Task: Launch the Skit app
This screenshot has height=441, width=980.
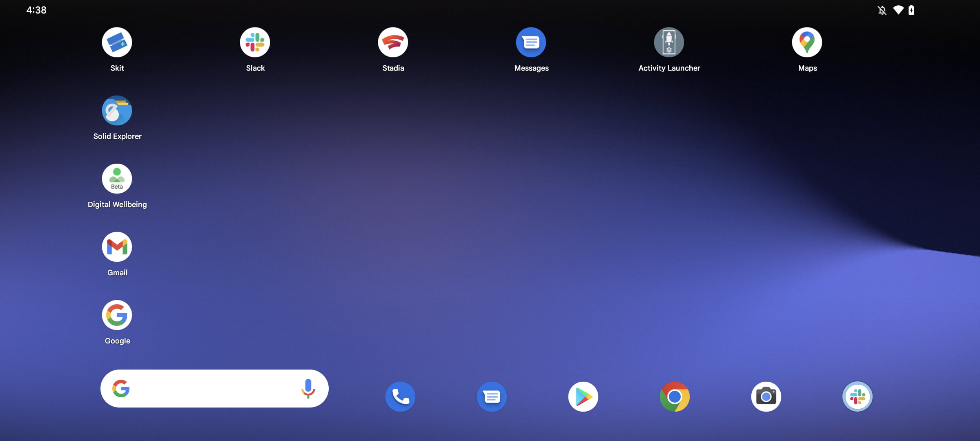Action: pos(117,42)
